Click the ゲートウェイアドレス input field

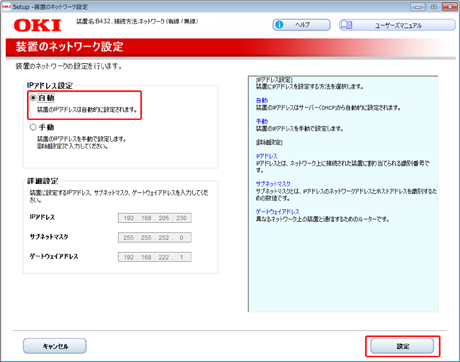tap(155, 257)
